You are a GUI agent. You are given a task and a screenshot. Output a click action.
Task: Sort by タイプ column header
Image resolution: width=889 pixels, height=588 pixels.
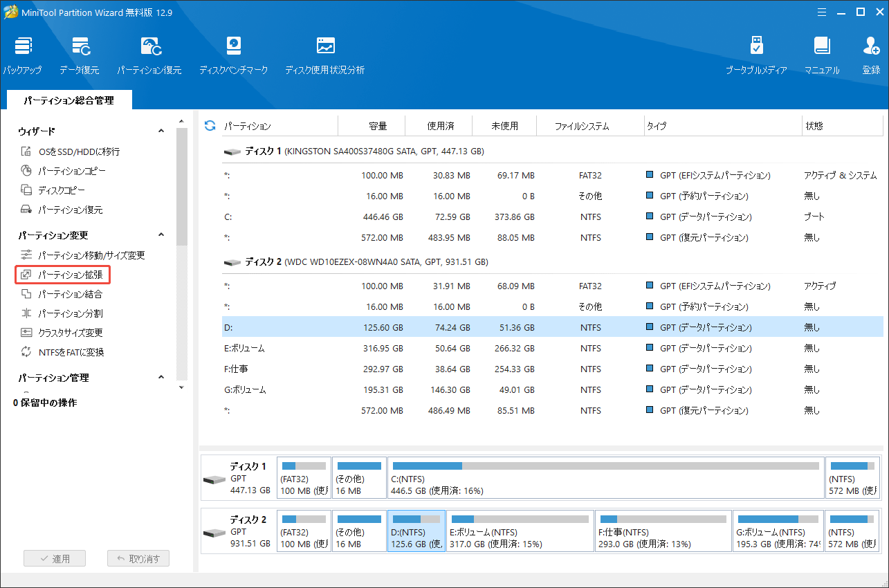point(722,126)
